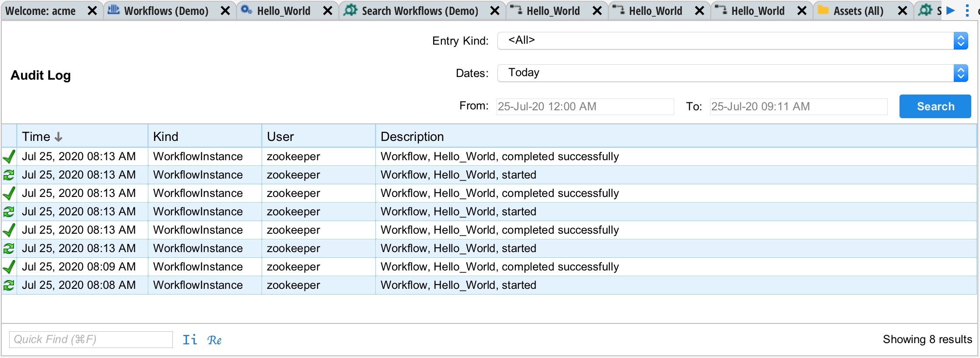Click the Search Workflows (Demo) gear icon
This screenshot has height=358, width=980.
(350, 11)
